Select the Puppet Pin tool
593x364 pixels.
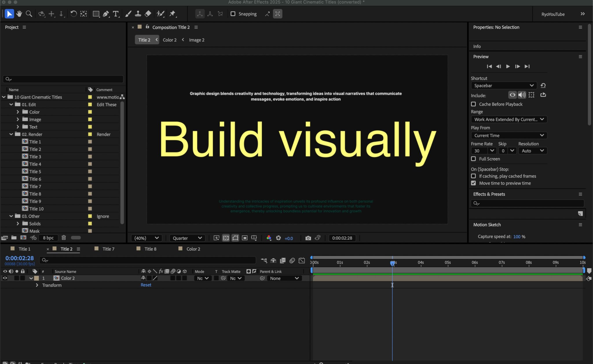pos(173,14)
